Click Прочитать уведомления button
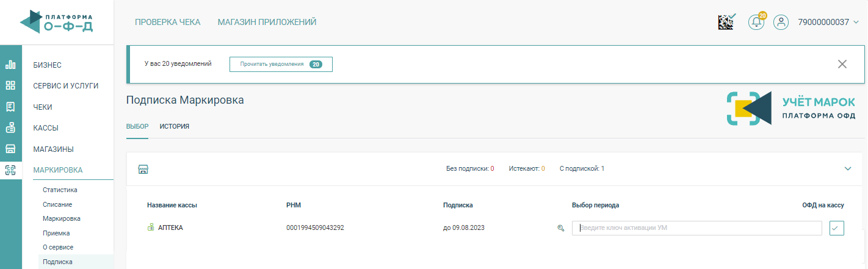 [281, 64]
